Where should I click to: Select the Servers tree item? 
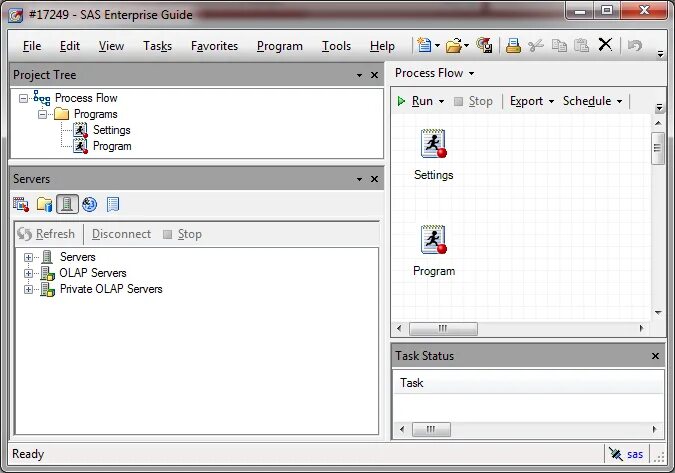(x=77, y=257)
